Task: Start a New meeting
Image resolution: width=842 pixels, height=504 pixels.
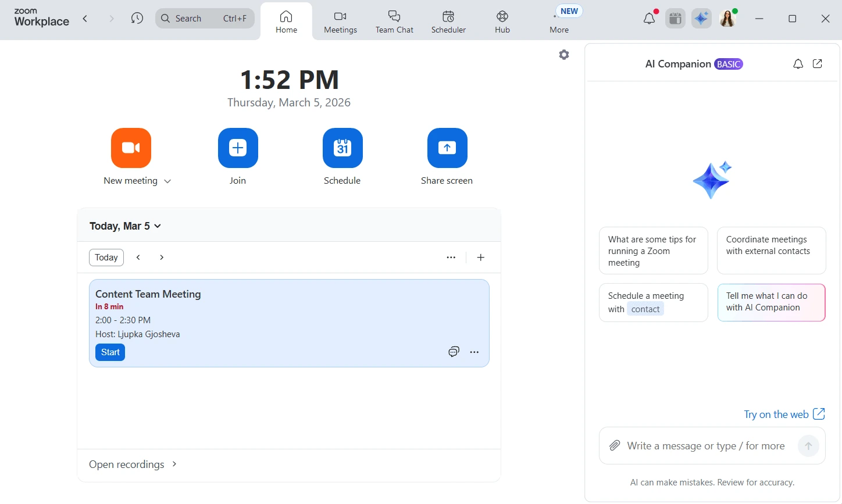Action: (131, 148)
